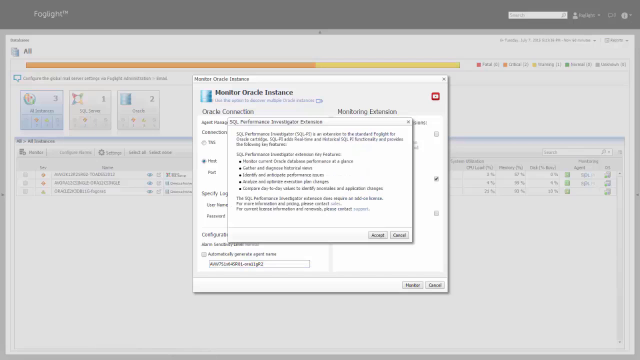The width and height of the screenshot is (640, 360).
Task: Click OS icon in third instance row
Action: 607,191
